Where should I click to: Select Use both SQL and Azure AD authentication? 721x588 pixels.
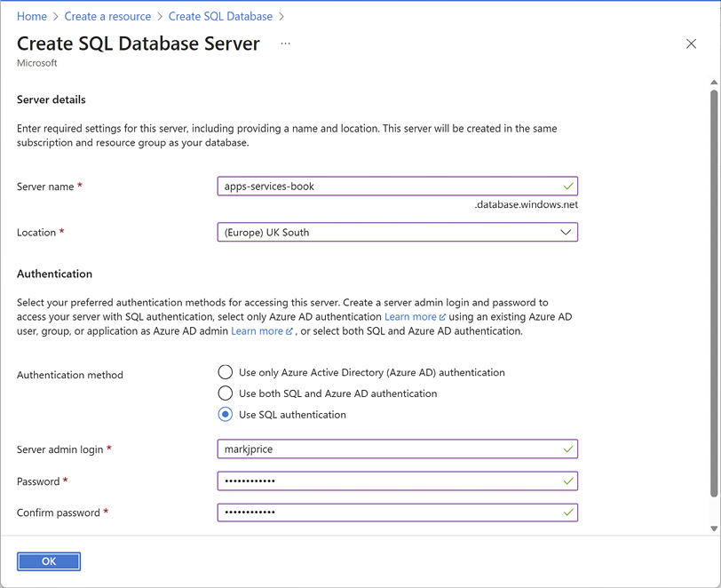coord(225,393)
